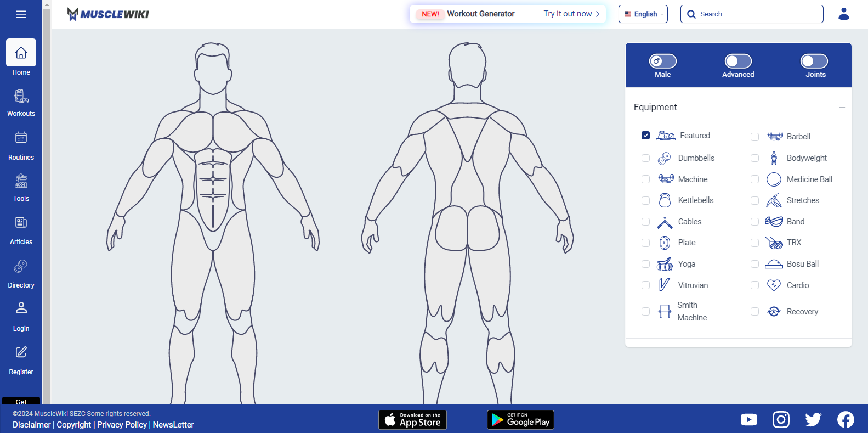Open the Instagram social icon
This screenshot has width=868, height=433.
[781, 420]
